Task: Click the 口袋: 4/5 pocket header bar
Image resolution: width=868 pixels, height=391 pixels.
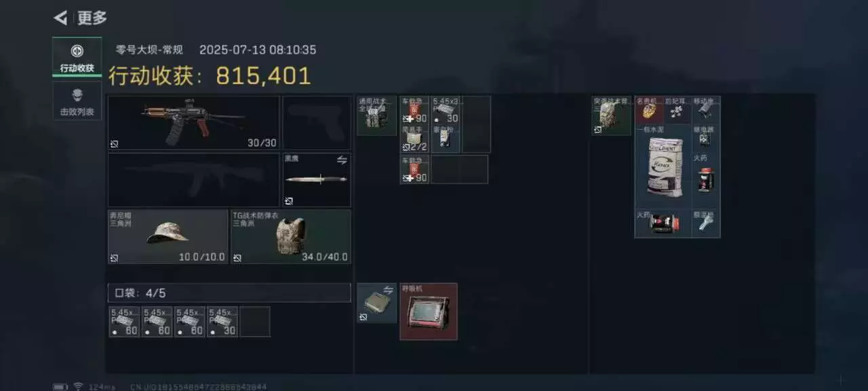Action: tap(229, 293)
